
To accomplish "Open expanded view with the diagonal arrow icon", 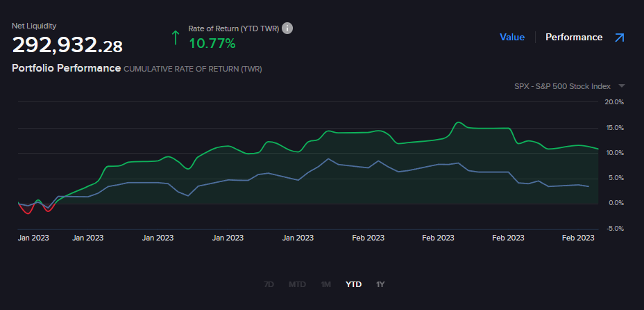I will point(620,38).
